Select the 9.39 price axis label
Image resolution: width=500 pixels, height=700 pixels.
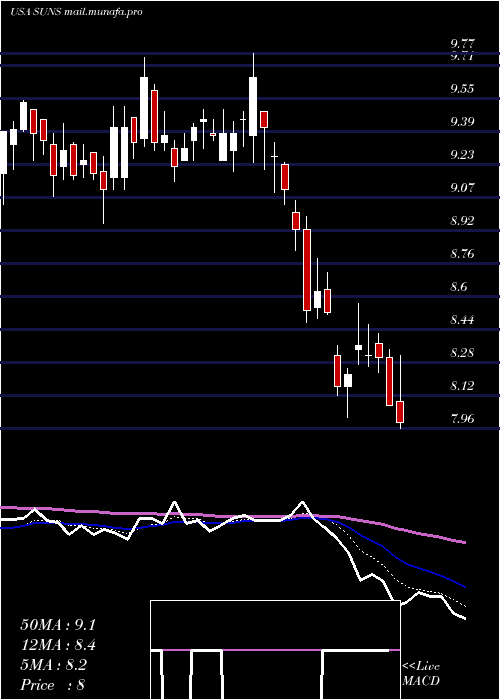(x=462, y=121)
